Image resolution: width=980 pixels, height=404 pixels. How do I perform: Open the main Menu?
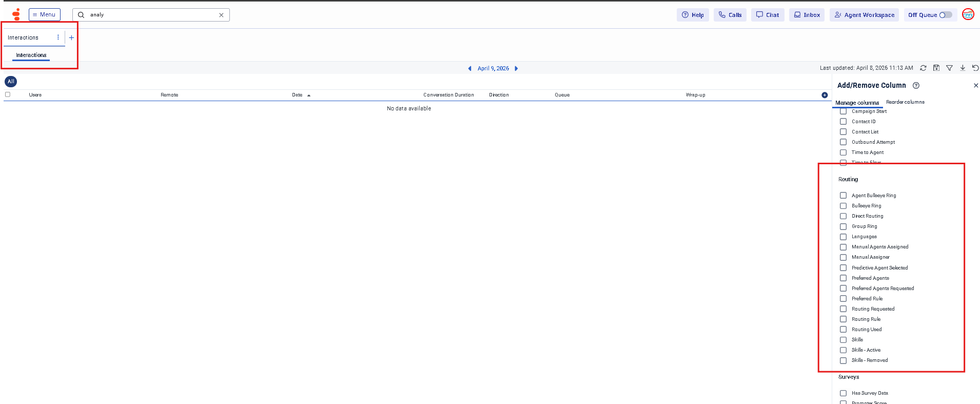(45, 14)
